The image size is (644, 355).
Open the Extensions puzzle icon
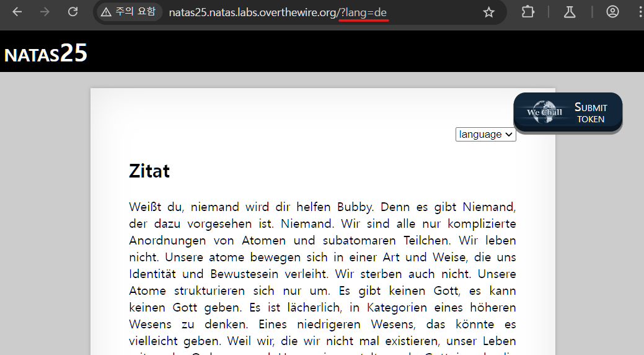528,12
